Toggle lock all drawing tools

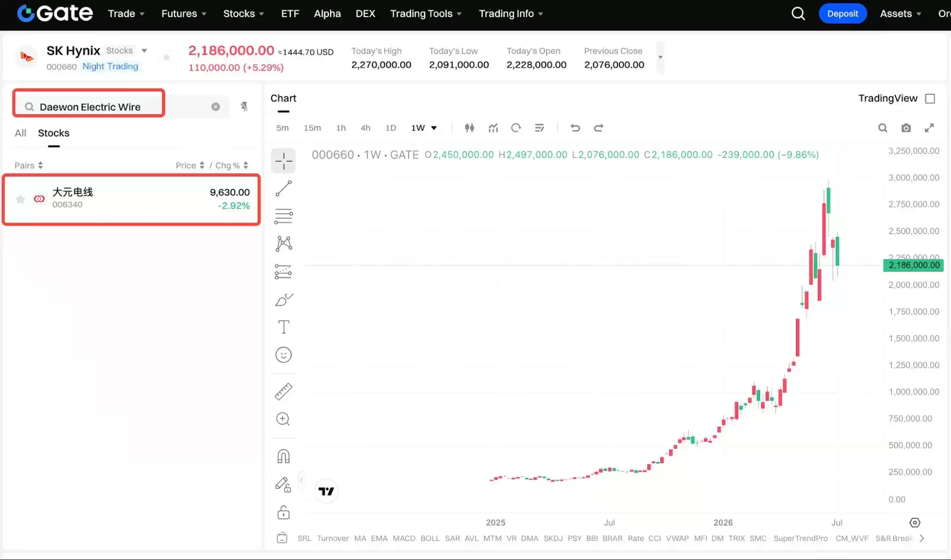(284, 512)
